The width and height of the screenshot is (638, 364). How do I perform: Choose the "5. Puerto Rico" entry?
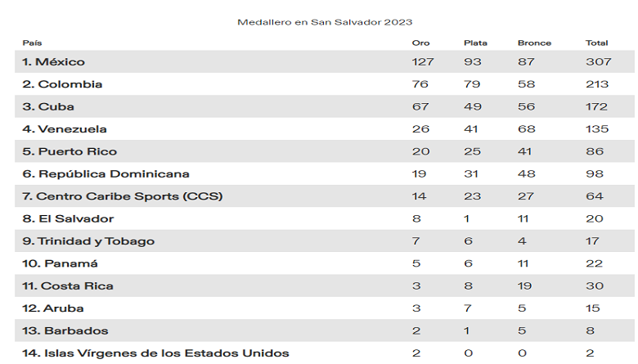(x=70, y=151)
